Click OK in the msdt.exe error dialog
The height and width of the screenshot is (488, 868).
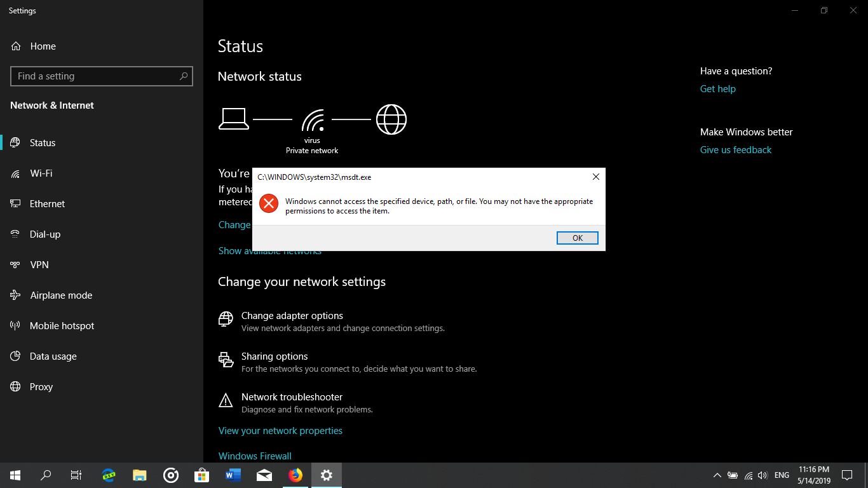tap(577, 238)
